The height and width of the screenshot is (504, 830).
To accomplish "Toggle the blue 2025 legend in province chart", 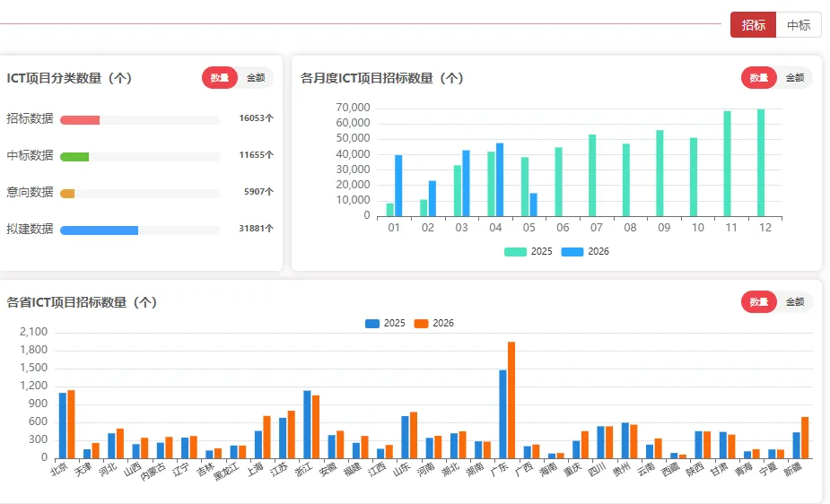I will (385, 323).
